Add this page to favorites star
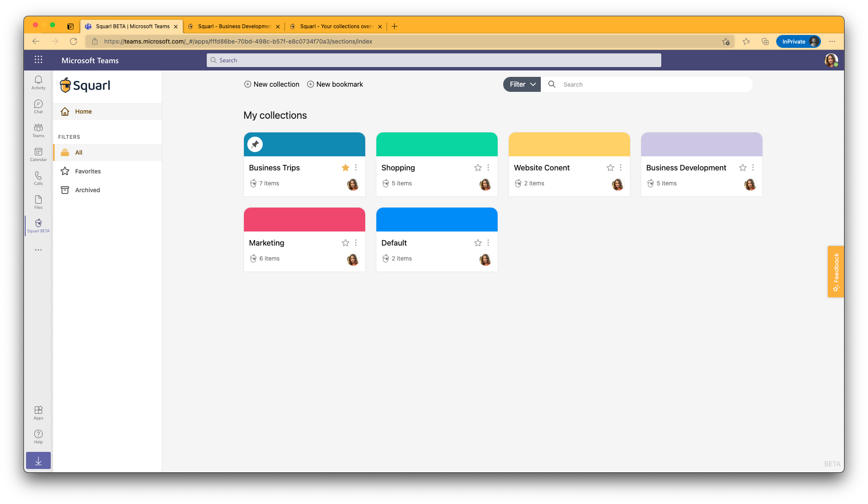The height and width of the screenshot is (504, 868). point(726,41)
